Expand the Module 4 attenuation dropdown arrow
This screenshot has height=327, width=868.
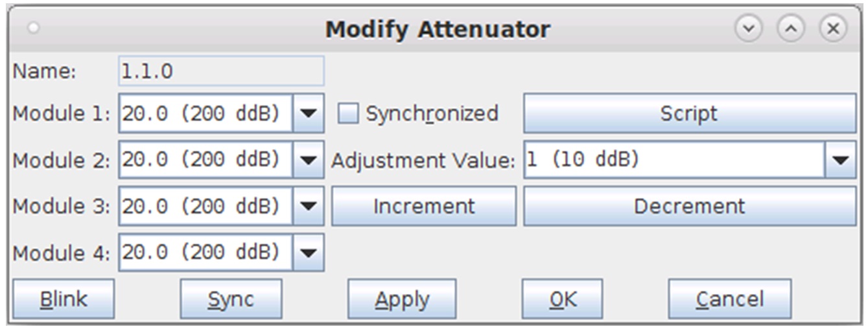click(309, 253)
